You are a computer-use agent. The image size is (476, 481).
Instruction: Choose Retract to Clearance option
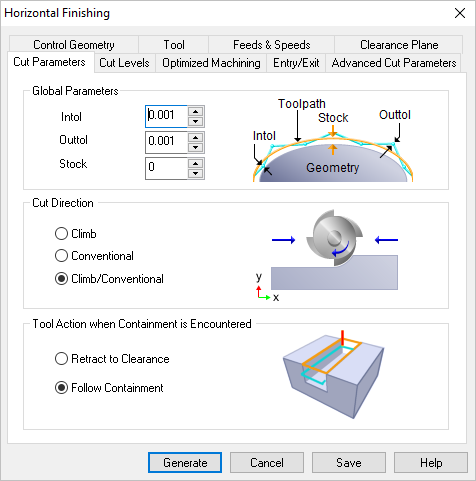(112, 359)
